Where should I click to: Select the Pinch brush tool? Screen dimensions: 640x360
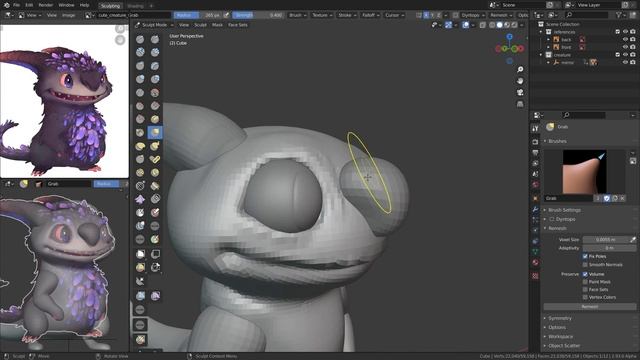point(140,132)
